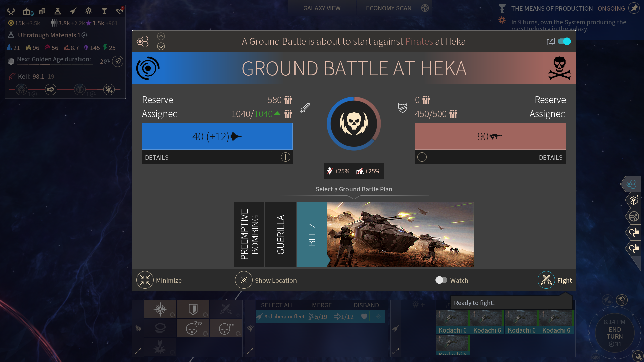Click the pirate skull and crossbones emblem
The image size is (644, 362).
point(559,68)
